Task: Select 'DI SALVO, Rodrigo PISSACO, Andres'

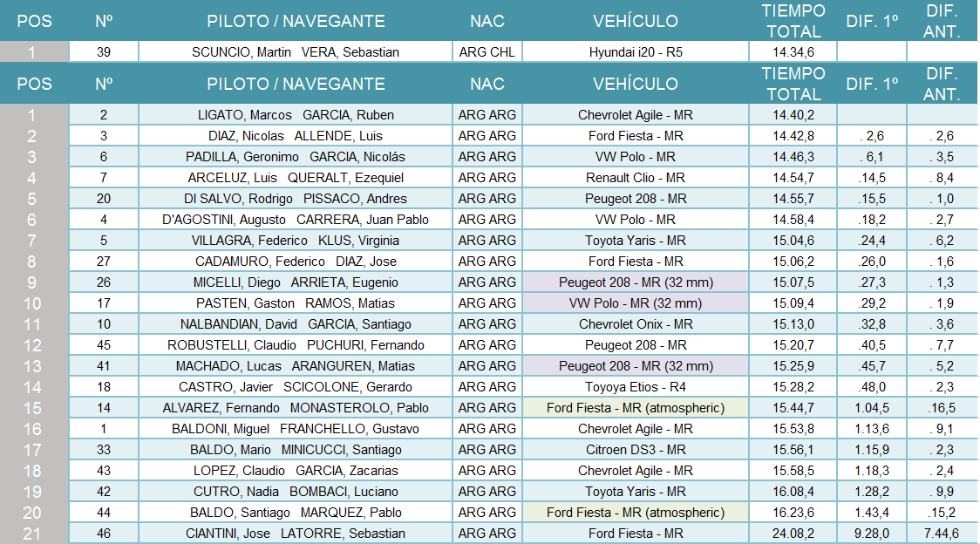Action: [295, 199]
